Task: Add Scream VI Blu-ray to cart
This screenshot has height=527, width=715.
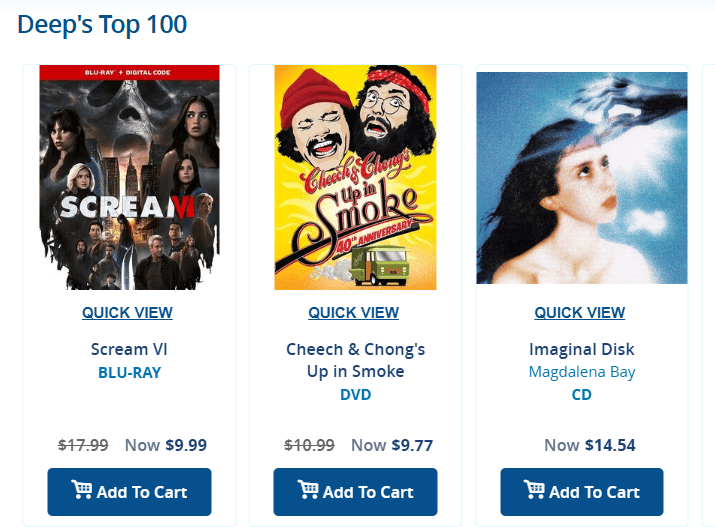Action: pos(129,492)
